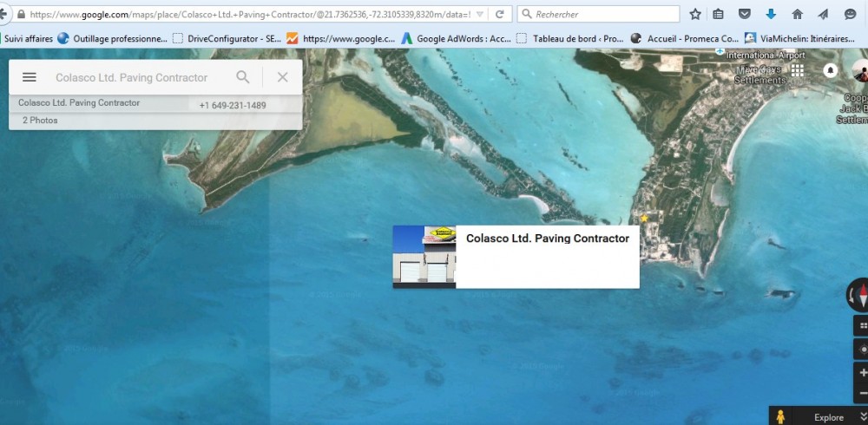Open the DriveConfigurator - SE... bookmark
868x425 pixels.
(227, 39)
